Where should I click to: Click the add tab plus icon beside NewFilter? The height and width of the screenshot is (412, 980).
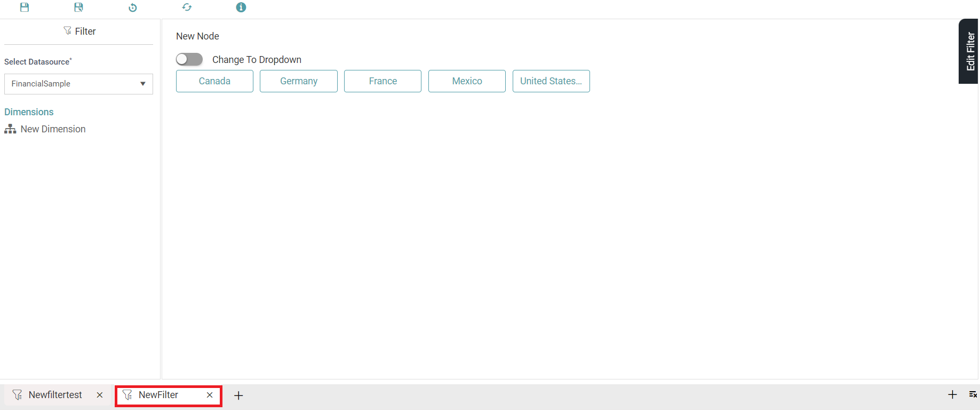point(238,395)
